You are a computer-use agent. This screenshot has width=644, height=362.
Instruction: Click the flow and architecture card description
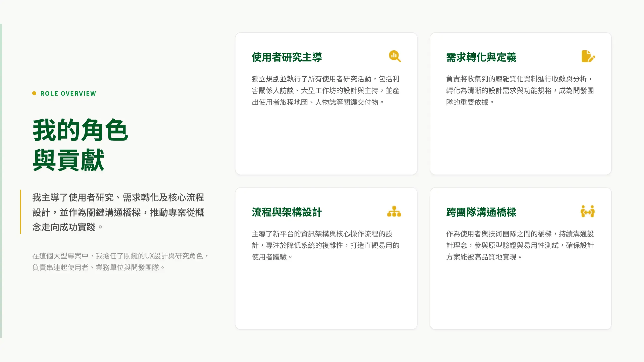pyautogui.click(x=326, y=245)
